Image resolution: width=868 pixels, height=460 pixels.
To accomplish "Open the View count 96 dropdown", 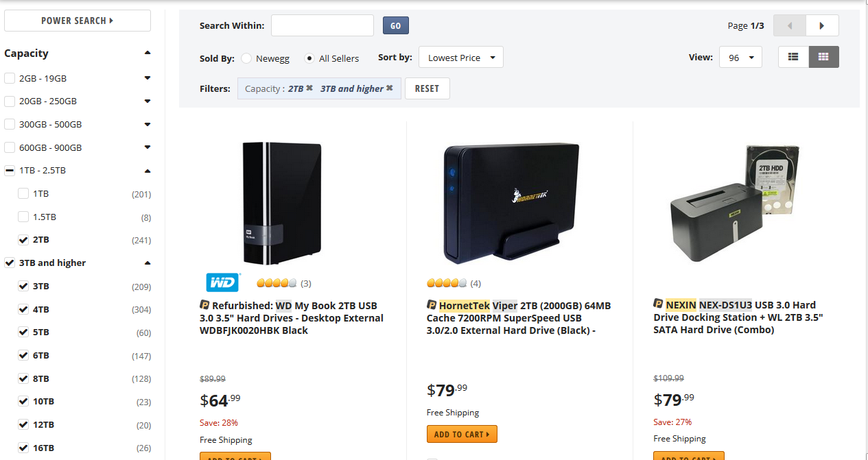I will [740, 58].
